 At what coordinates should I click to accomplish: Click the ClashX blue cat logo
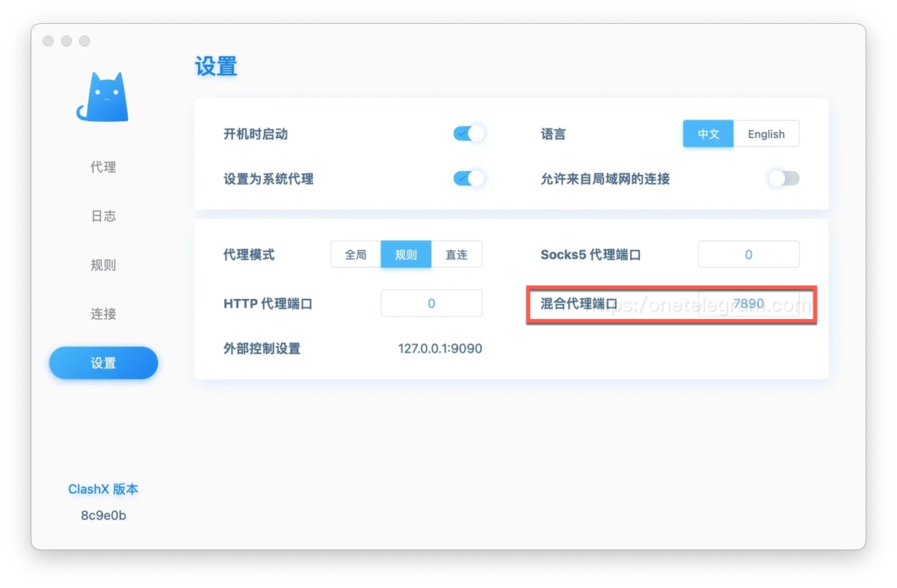pyautogui.click(x=103, y=97)
